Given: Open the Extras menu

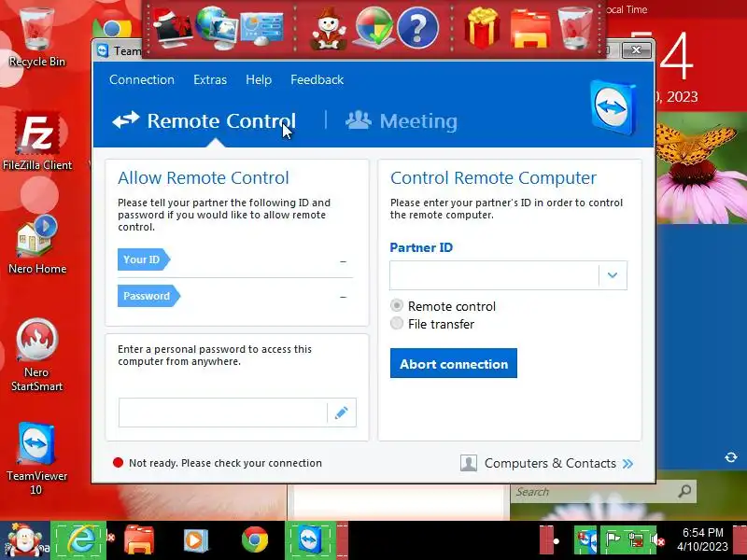Looking at the screenshot, I should [209, 79].
